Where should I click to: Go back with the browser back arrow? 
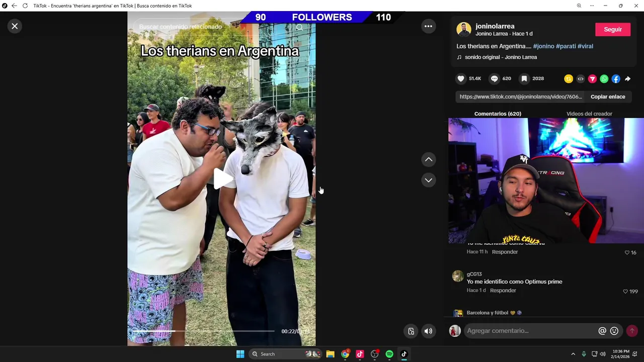tap(14, 6)
